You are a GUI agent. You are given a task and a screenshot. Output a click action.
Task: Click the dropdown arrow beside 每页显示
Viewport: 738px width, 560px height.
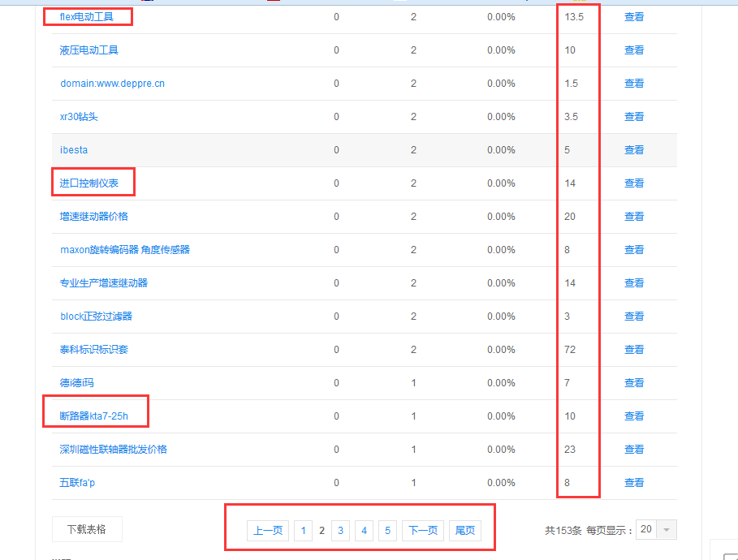(667, 530)
